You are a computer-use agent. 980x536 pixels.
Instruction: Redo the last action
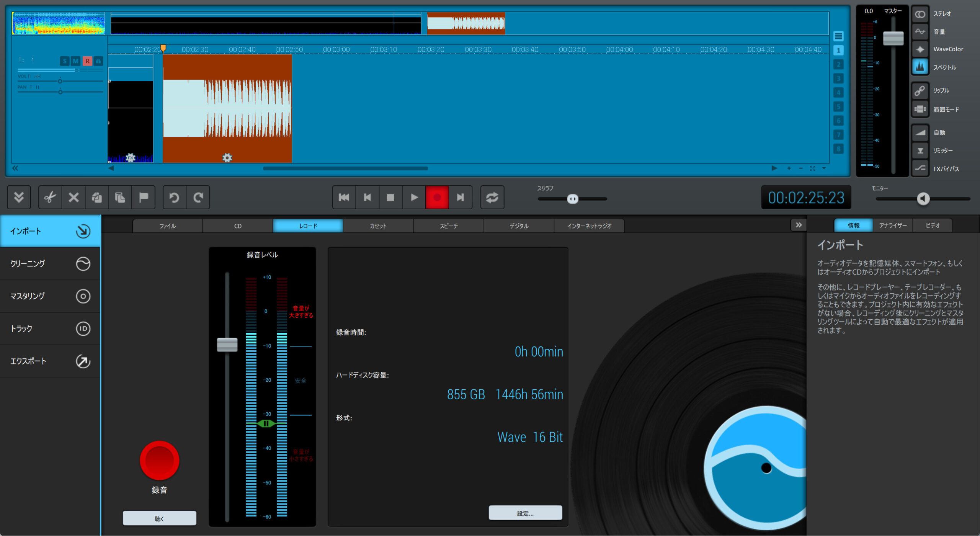click(198, 198)
